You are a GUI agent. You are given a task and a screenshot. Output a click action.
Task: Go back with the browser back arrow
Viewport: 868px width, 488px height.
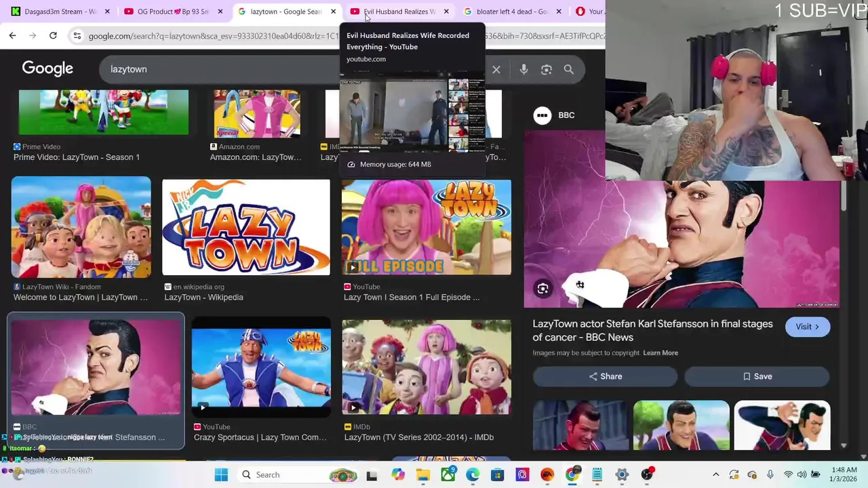[12, 35]
